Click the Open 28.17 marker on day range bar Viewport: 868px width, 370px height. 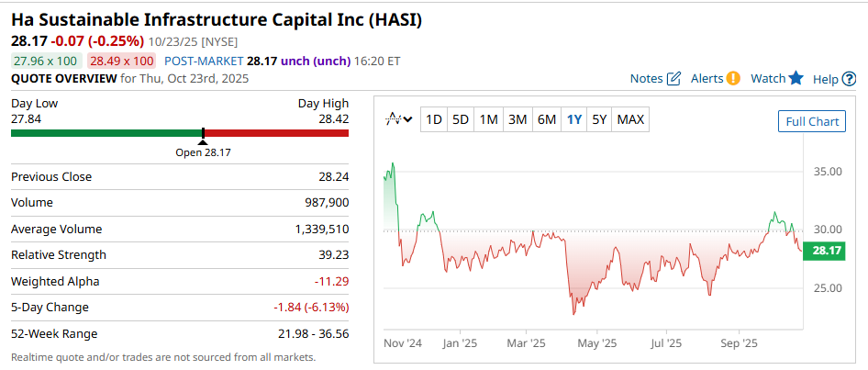point(203,135)
